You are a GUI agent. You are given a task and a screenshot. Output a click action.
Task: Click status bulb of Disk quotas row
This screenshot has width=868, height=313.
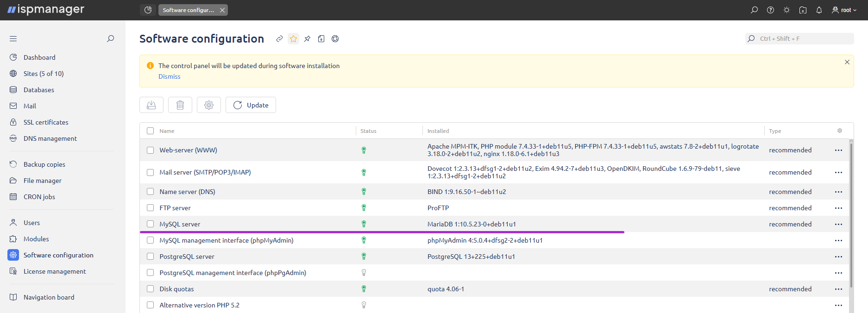(x=364, y=289)
